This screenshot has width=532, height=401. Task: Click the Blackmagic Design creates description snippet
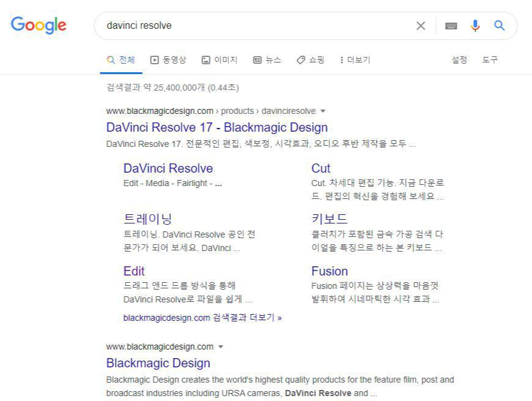[x=280, y=386]
